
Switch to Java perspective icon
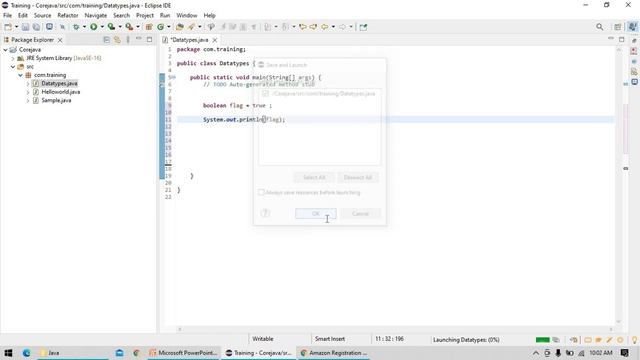click(632, 27)
